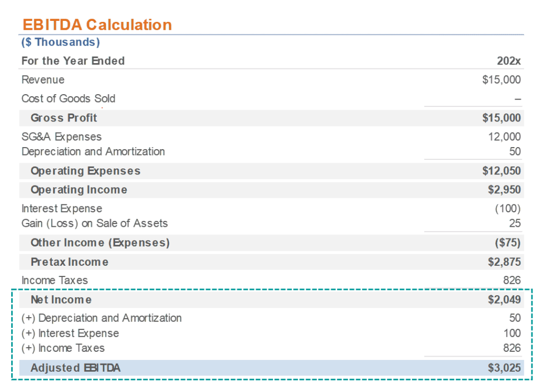548x392 pixels.
Task: Select the ($ Thousands) subtitle
Action: [60, 42]
